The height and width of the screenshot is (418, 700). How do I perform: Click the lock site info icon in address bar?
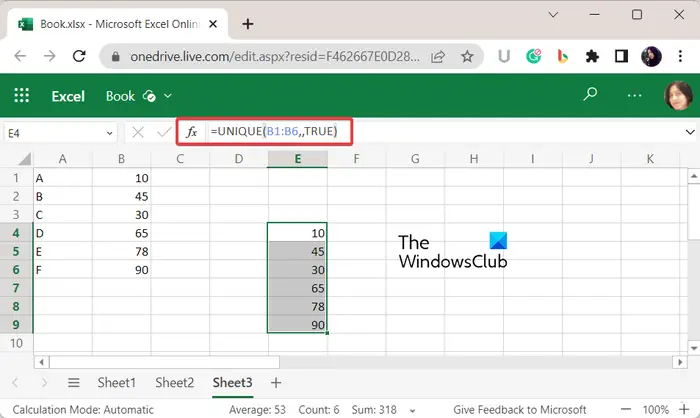tap(116, 57)
